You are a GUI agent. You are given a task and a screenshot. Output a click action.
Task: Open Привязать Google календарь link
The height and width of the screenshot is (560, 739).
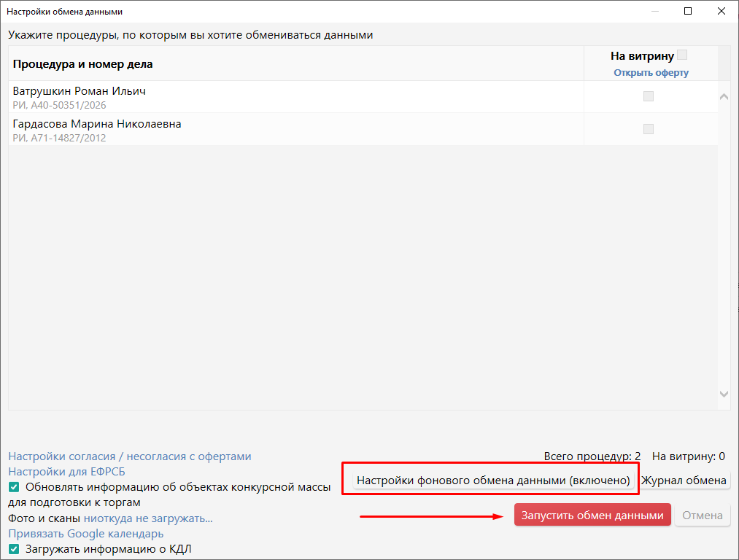pos(86,534)
